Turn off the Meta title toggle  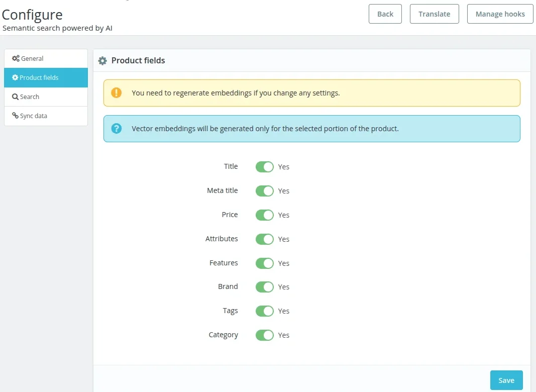[264, 191]
